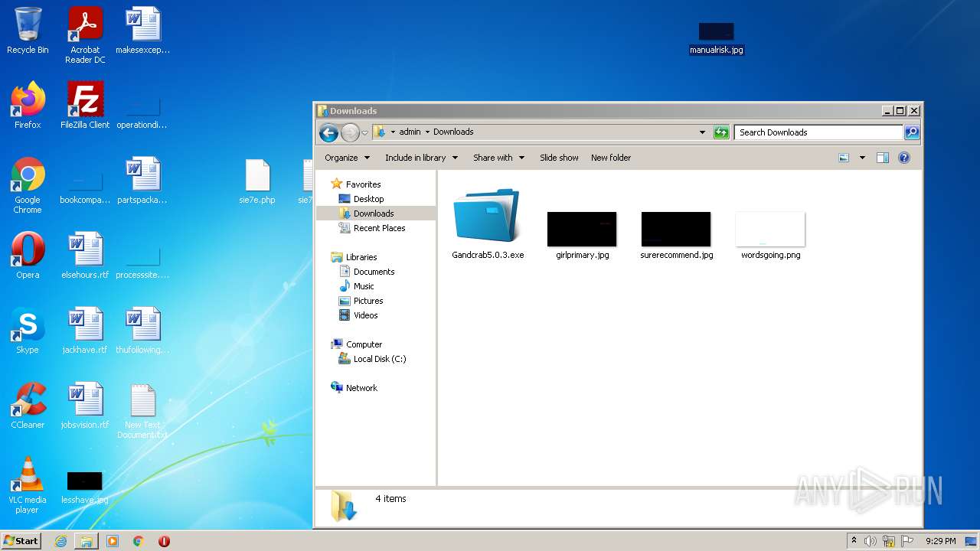Image resolution: width=980 pixels, height=551 pixels.
Task: Open the Skype desktop shortcut
Action: (x=28, y=331)
